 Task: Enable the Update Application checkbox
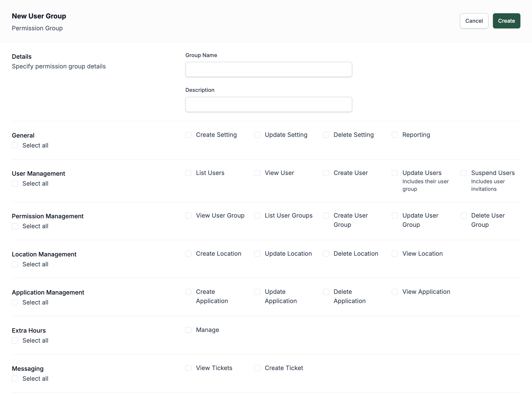coord(257,292)
